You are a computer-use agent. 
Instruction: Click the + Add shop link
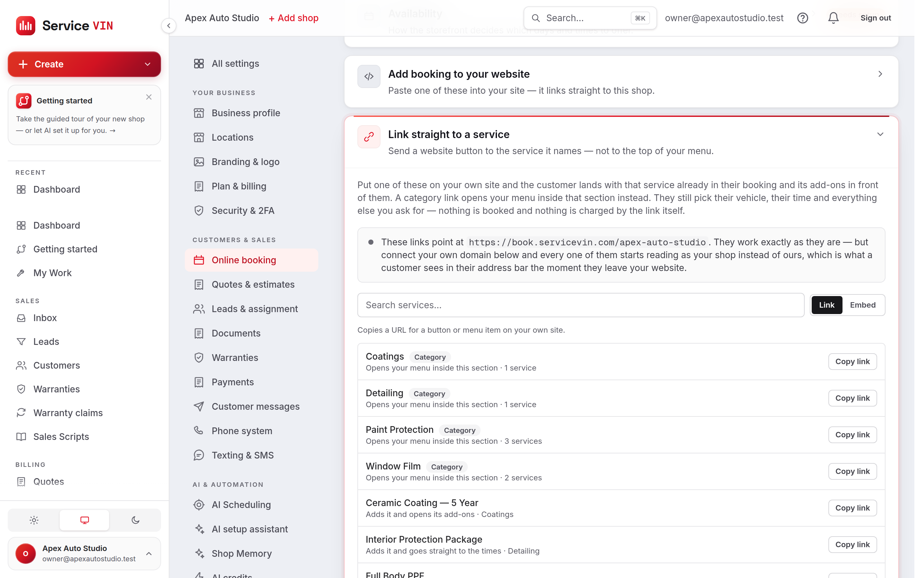point(294,18)
